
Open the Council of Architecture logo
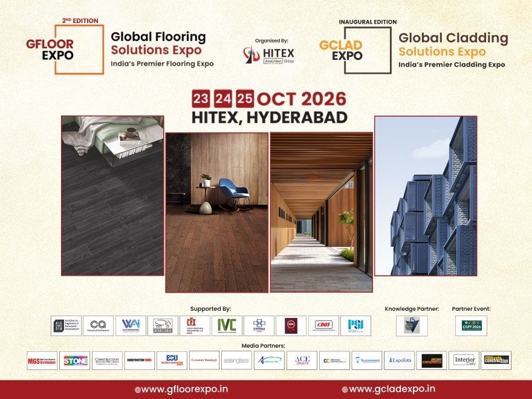(x=98, y=326)
